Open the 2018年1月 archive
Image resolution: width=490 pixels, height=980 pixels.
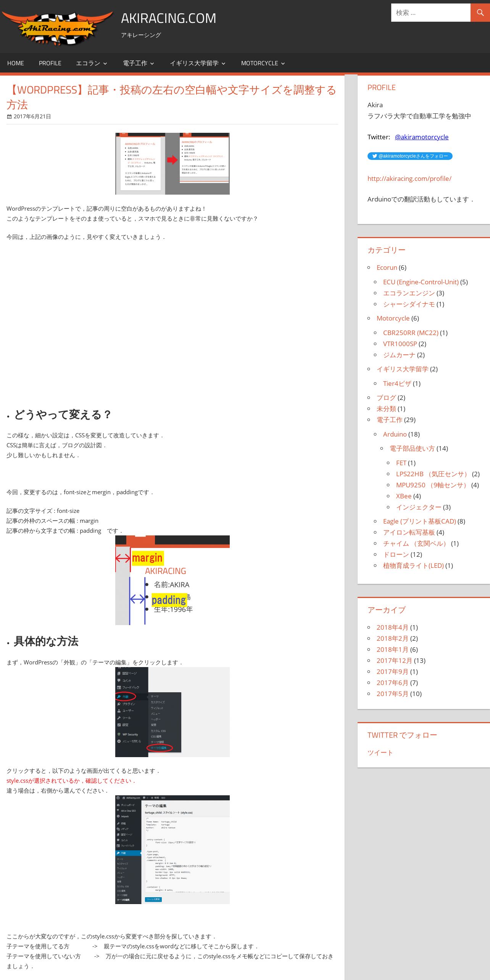pos(392,650)
